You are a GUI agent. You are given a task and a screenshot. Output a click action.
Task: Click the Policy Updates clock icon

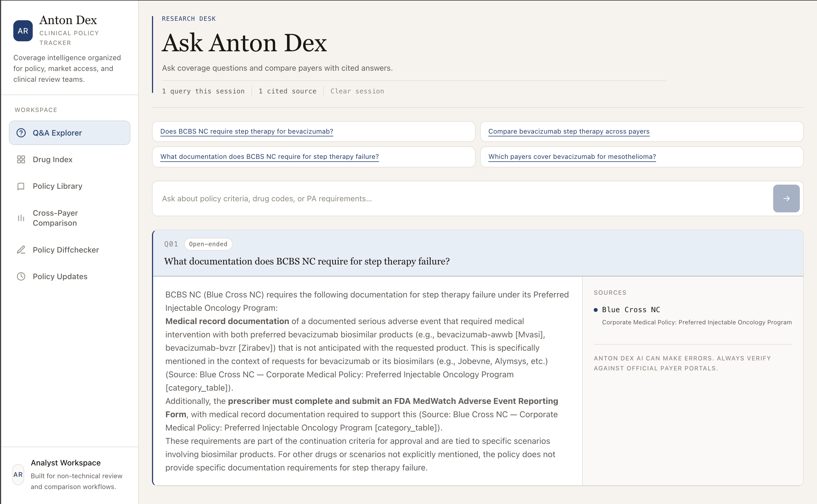(21, 276)
